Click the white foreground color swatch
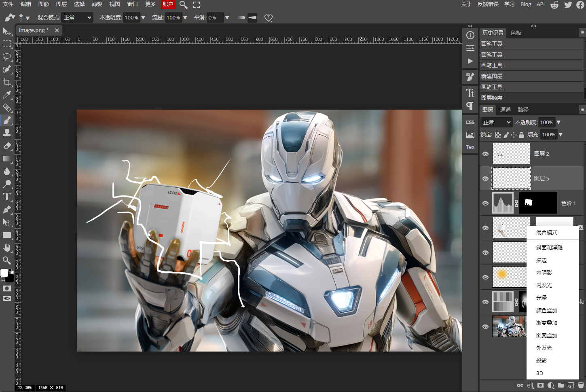This screenshot has width=586, height=392. 4,273
